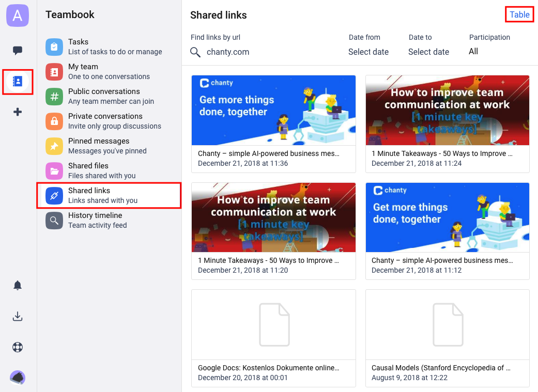Open the user profile avatar
The height and width of the screenshot is (392, 538).
coord(18,378)
